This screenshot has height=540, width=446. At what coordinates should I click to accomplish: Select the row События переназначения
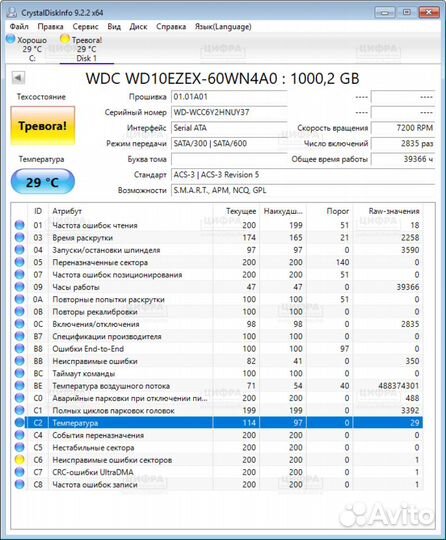[217, 435]
